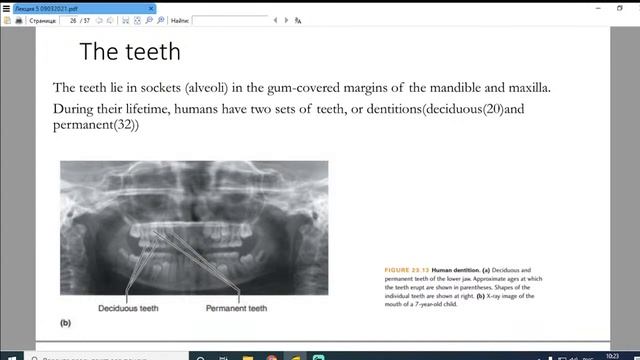
Task: Click the Find previous arrow
Action: (276, 20)
